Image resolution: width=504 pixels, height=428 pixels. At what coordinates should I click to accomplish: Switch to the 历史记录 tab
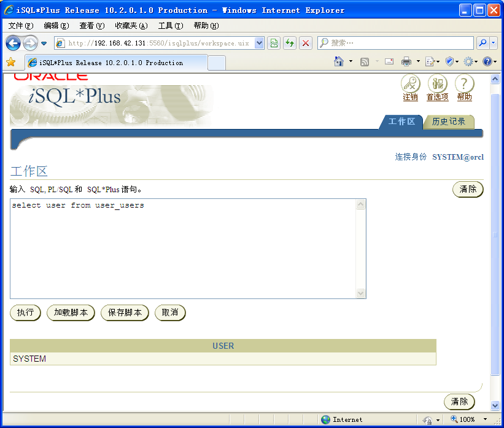click(449, 122)
